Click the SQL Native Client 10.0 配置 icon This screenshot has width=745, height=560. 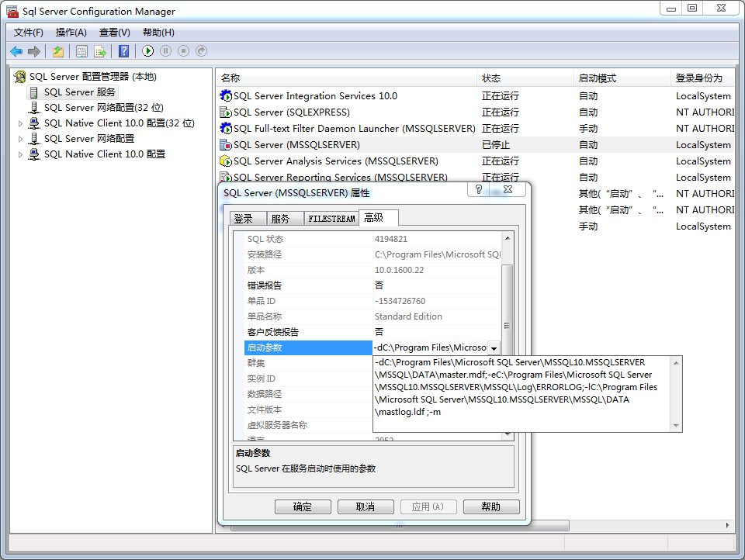coord(34,154)
